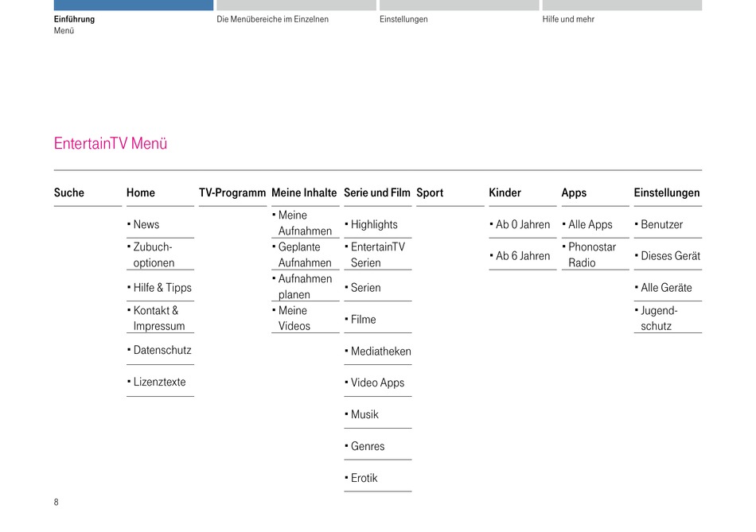Select the Kontakt & Impressum entry

[x=158, y=318]
